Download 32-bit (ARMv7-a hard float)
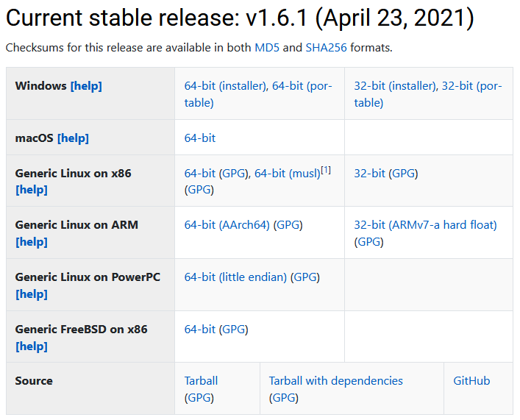The width and height of the screenshot is (520, 420). click(425, 225)
